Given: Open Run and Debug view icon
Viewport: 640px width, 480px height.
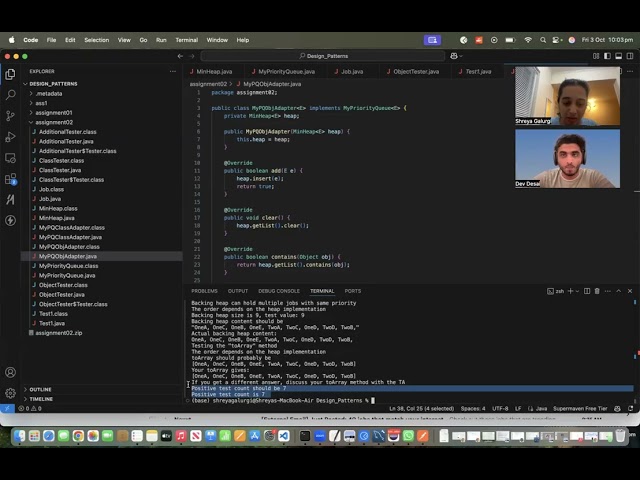Looking at the screenshot, I should click(10, 137).
